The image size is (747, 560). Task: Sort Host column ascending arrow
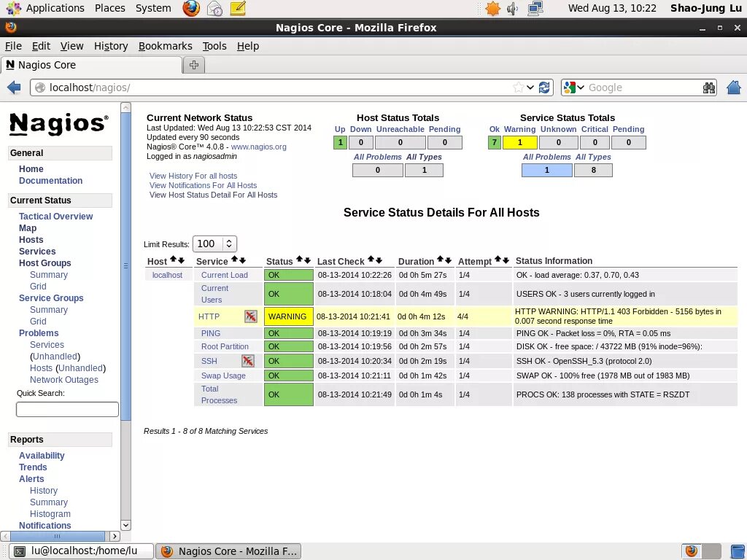tap(174, 260)
